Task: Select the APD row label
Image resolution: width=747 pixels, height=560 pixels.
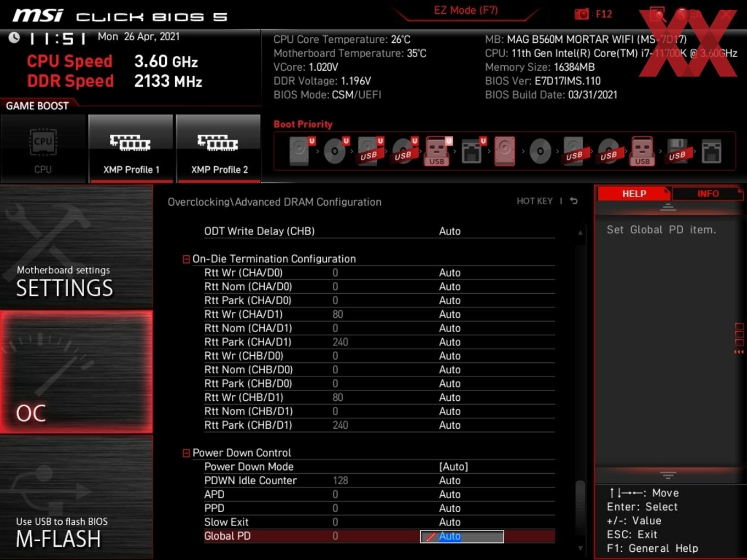Action: [x=214, y=494]
